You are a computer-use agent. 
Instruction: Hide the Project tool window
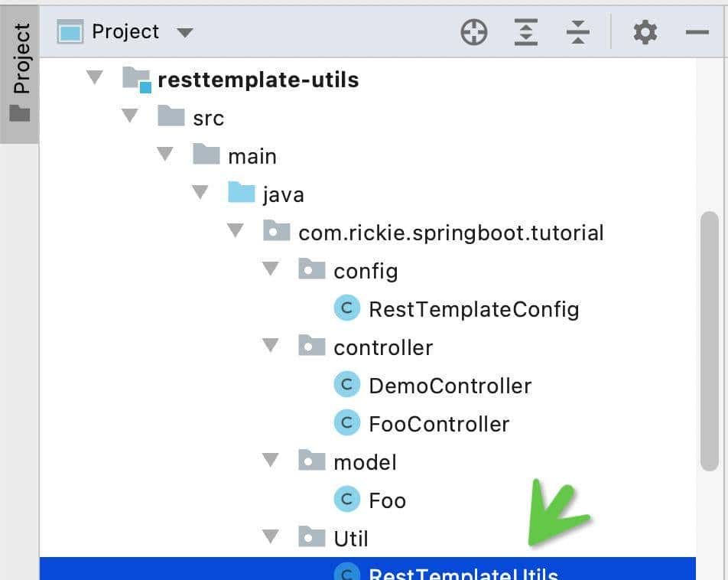tap(697, 33)
